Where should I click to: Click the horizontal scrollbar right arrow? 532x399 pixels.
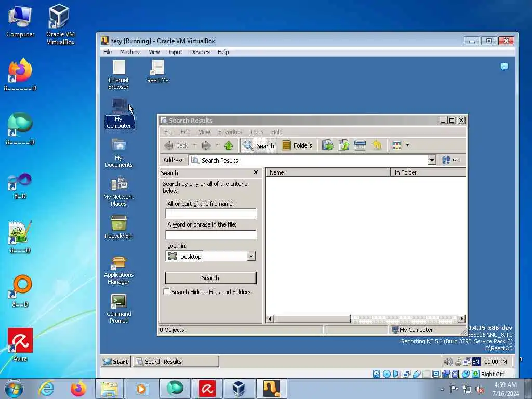coord(461,318)
